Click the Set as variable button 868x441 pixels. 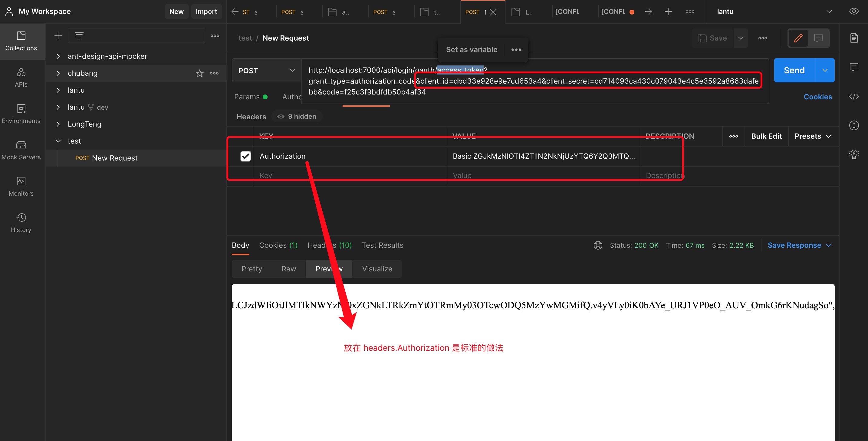(x=472, y=49)
